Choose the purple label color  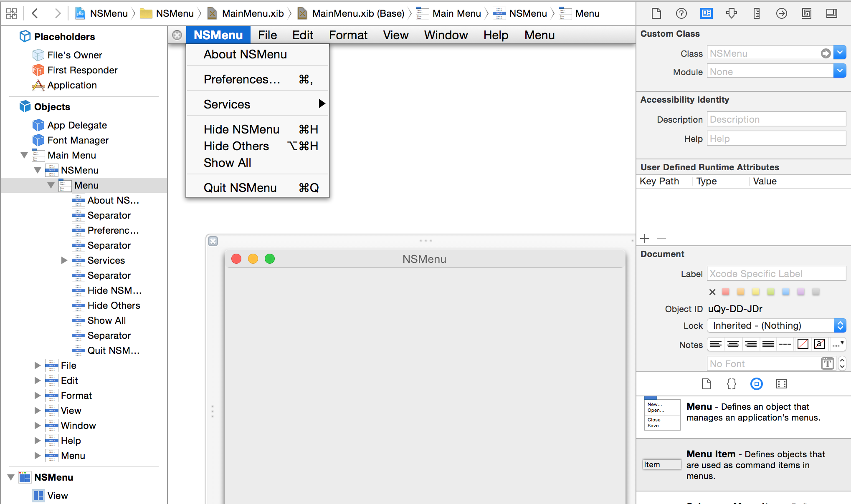(801, 292)
